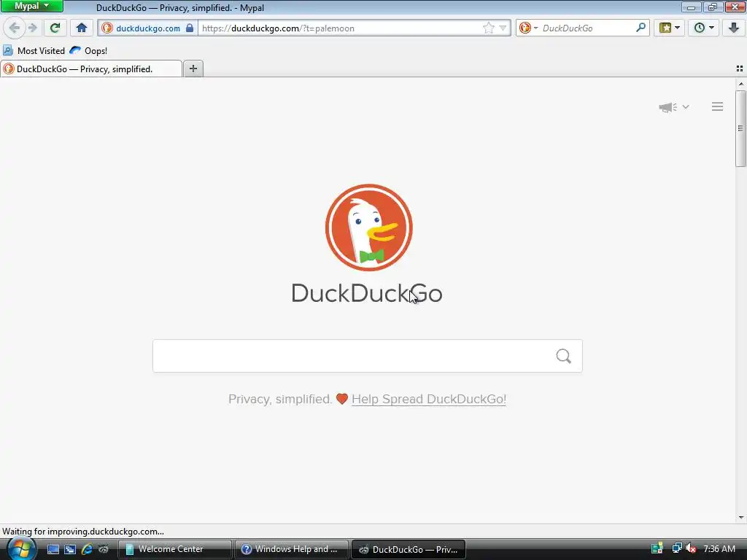Open the Mypal application menu button
Viewport: 747px width, 560px height.
tap(31, 6)
